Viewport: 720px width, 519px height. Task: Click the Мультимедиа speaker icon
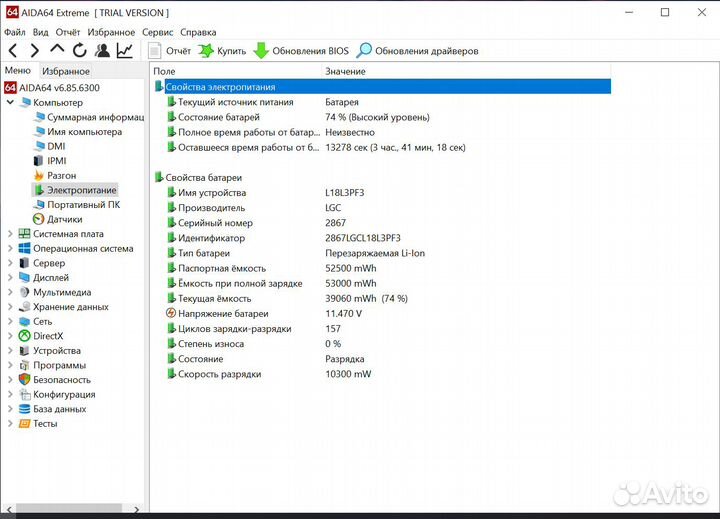(x=24, y=292)
